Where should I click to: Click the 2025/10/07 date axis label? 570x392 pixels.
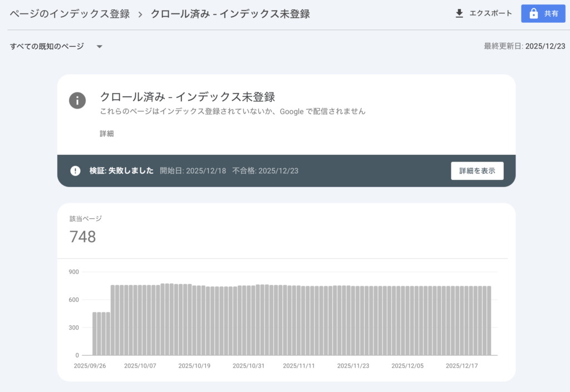[x=140, y=366]
